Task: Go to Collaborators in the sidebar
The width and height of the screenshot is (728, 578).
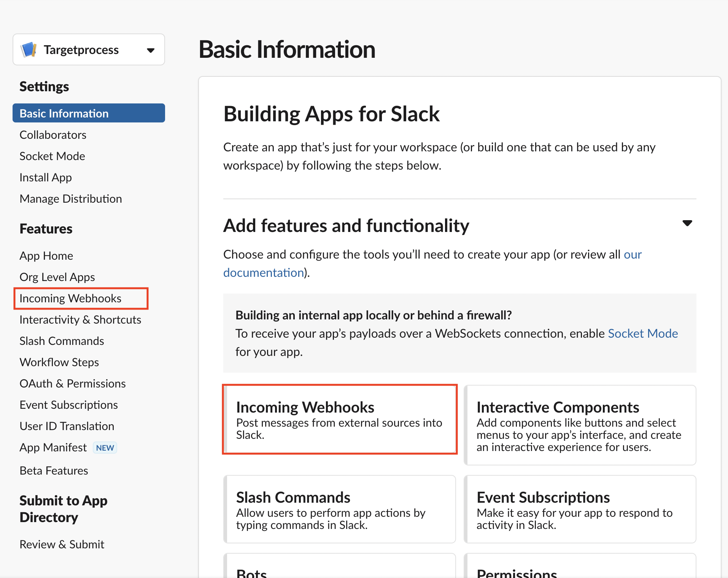Action: [x=53, y=135]
